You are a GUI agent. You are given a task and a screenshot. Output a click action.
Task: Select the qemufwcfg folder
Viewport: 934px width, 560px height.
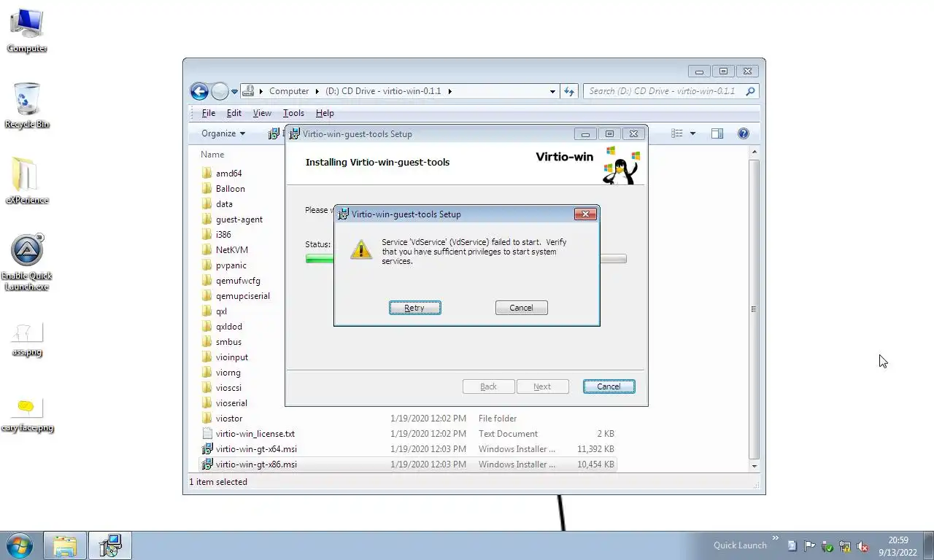pos(238,281)
